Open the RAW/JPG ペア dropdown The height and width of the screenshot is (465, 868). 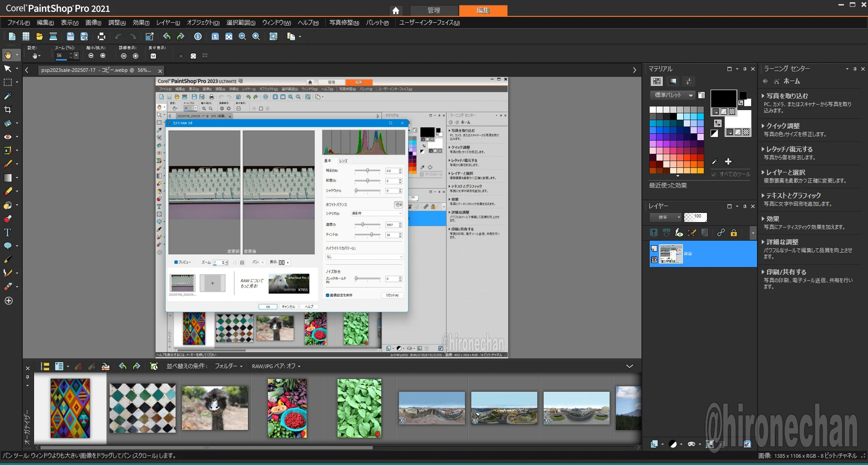pos(277,366)
